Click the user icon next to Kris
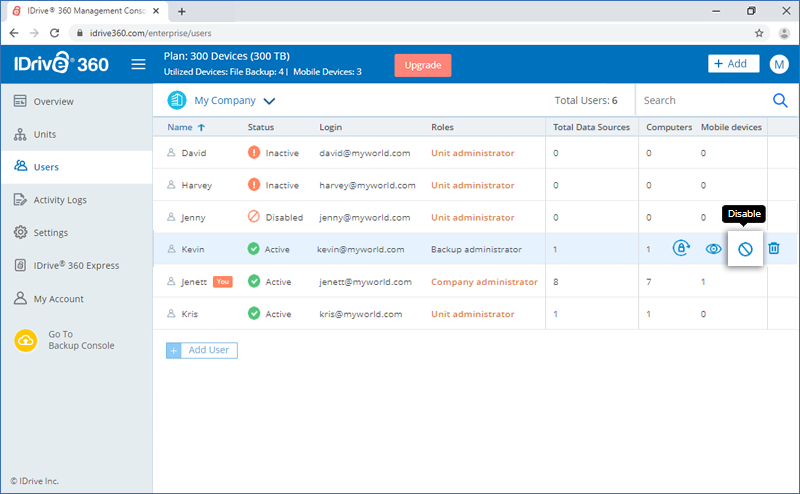Image resolution: width=800 pixels, height=494 pixels. pyautogui.click(x=171, y=313)
